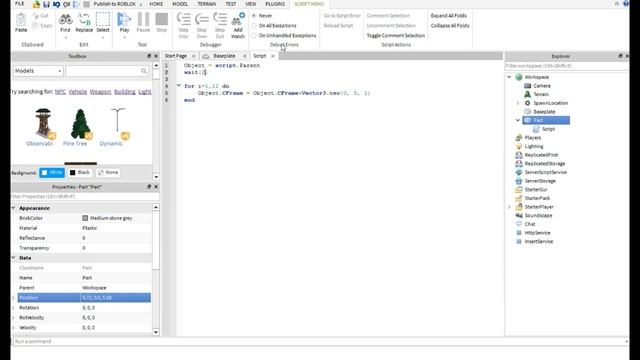This screenshot has height=360, width=640.
Task: Float the Properties panel
Action: [x=149, y=187]
